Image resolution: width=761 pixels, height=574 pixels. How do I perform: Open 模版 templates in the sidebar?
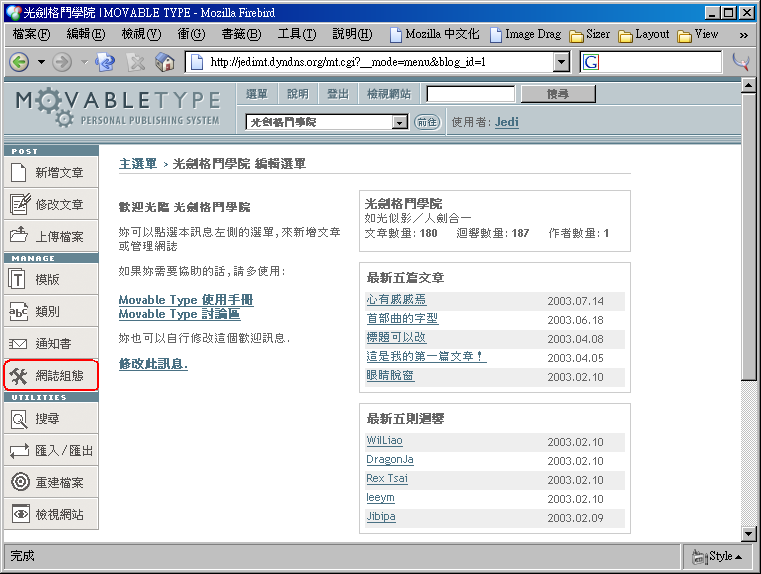click(x=51, y=279)
